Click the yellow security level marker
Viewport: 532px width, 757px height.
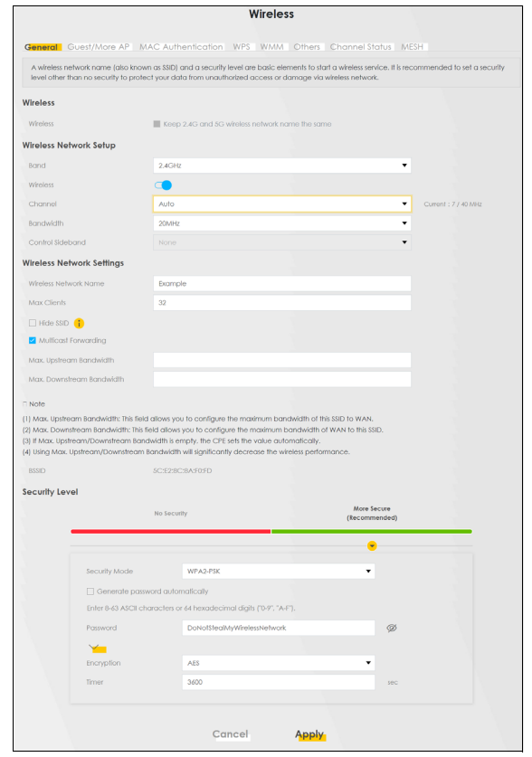tap(372, 546)
